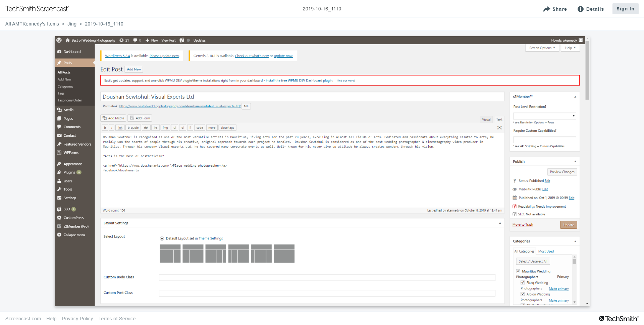The height and width of the screenshot is (325, 644).
Task: Insert b-quote tag from editor toolbar
Action: (x=133, y=127)
